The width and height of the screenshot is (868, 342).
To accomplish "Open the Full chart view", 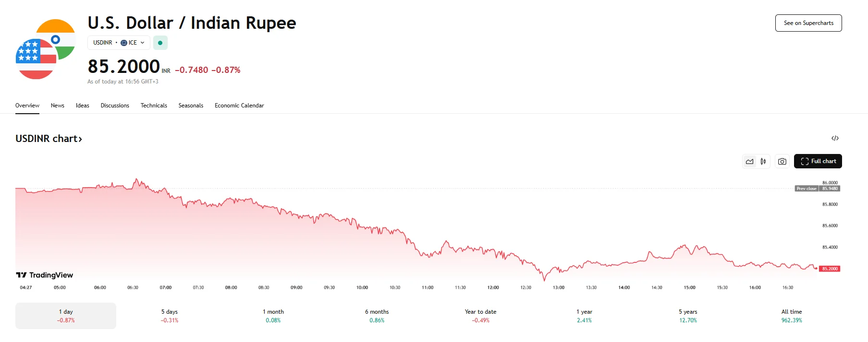I will tap(818, 162).
